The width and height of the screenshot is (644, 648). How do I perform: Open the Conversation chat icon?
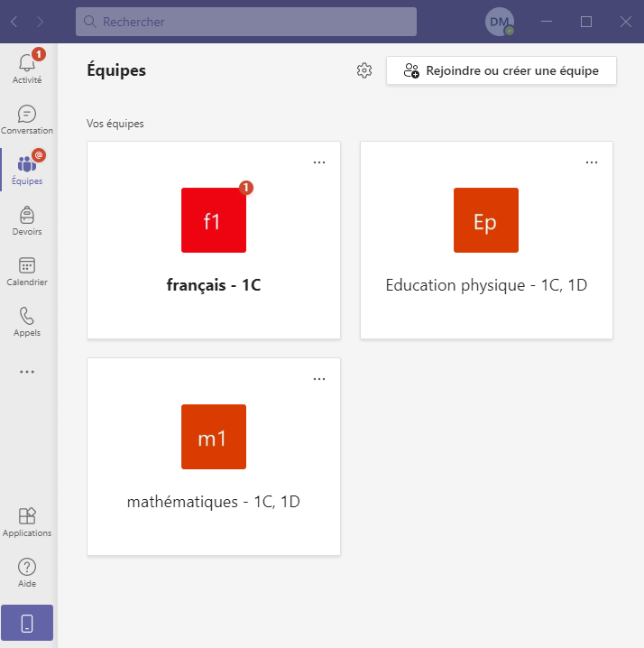pyautogui.click(x=27, y=114)
